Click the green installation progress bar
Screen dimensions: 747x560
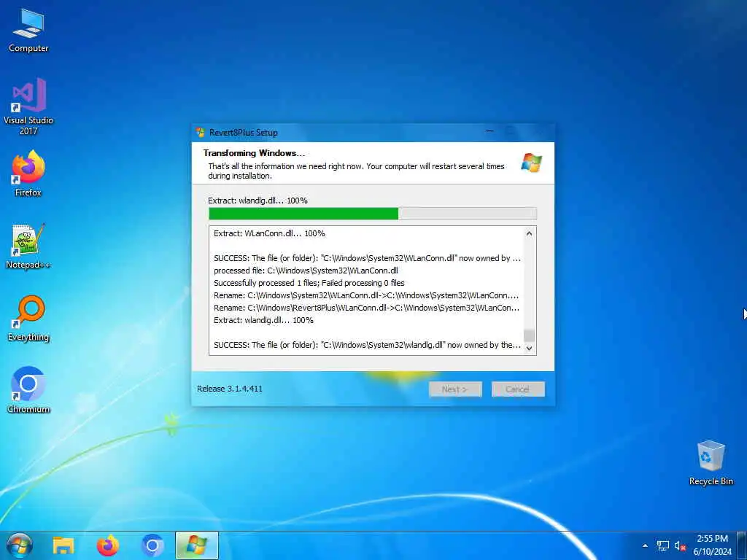tap(373, 214)
